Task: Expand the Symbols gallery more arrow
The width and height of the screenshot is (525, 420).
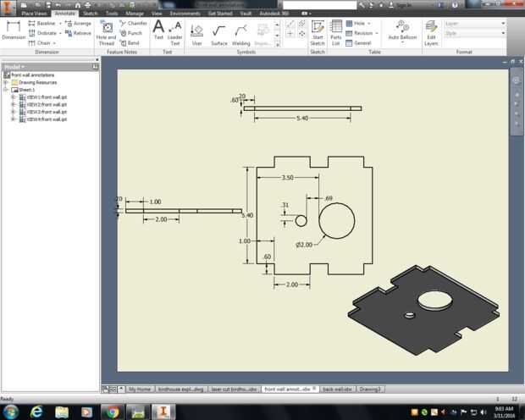Action: (277, 44)
